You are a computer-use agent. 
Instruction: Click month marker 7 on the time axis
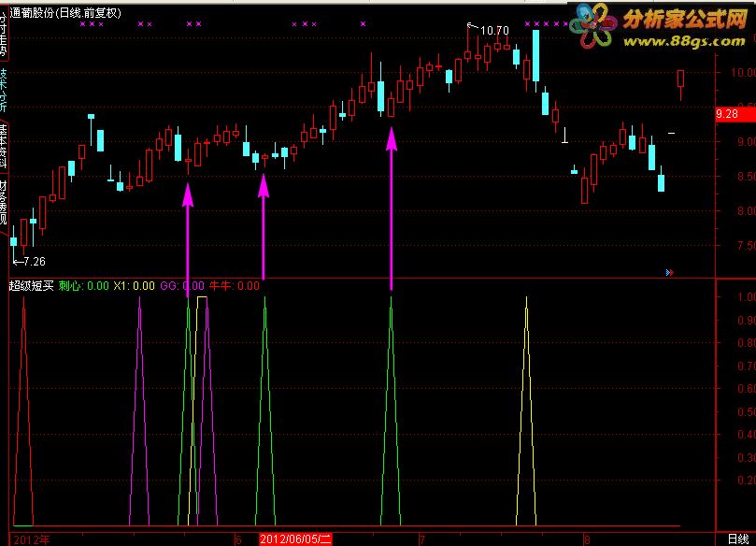click(421, 539)
